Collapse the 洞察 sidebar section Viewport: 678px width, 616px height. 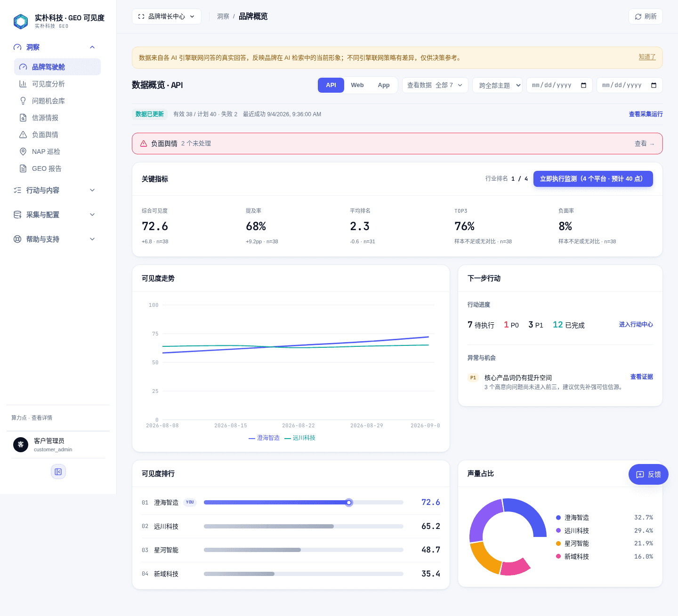pos(92,47)
